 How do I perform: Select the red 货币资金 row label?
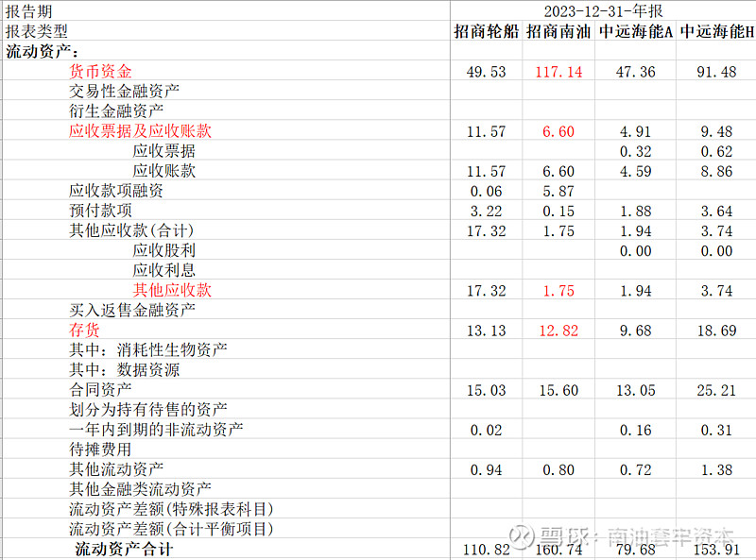click(x=100, y=72)
